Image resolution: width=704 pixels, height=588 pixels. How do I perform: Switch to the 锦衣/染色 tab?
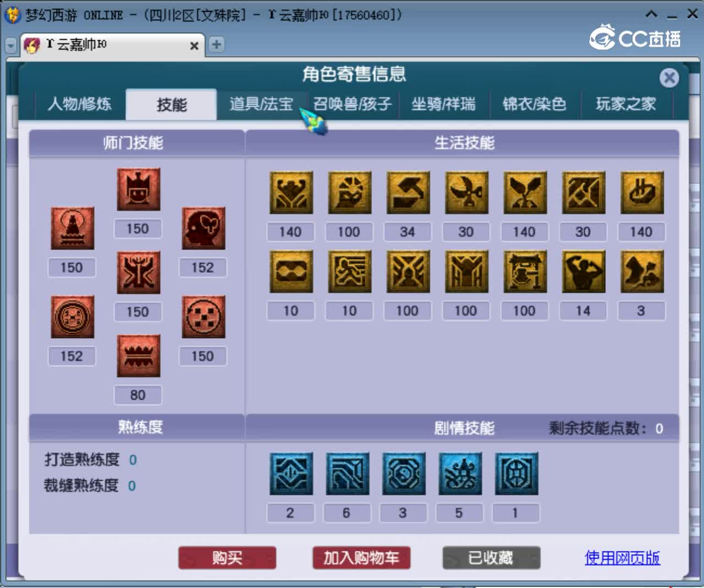(x=534, y=104)
